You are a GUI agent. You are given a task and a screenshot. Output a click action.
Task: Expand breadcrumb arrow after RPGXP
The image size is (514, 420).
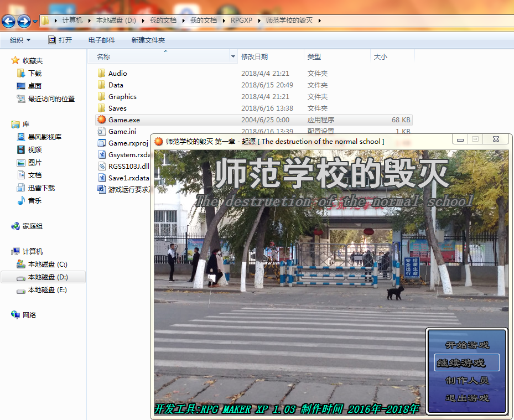(x=259, y=20)
